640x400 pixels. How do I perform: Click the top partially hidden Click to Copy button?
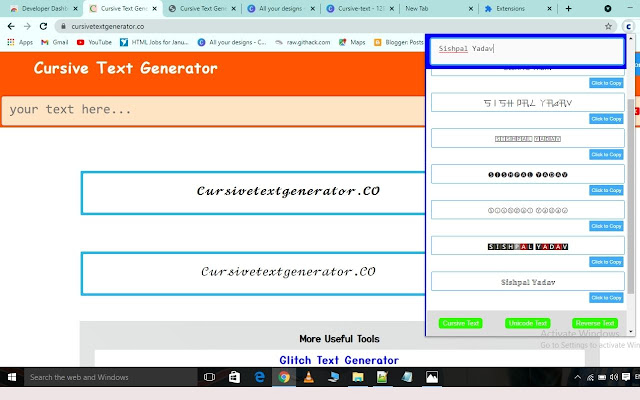tap(606, 83)
